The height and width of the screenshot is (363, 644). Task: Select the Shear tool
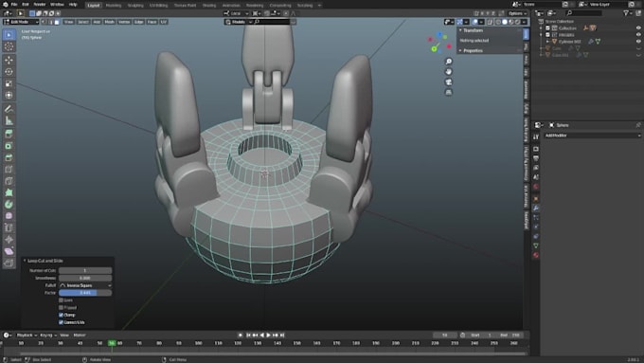coord(9,251)
